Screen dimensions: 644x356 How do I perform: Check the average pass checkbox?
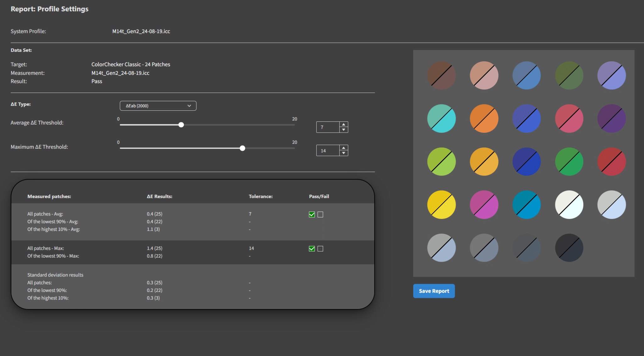point(312,214)
